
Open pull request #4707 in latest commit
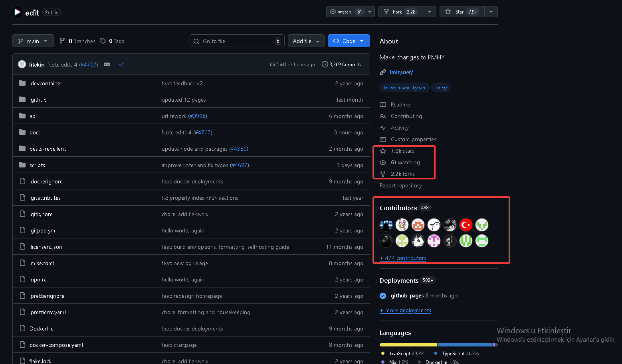[89, 65]
